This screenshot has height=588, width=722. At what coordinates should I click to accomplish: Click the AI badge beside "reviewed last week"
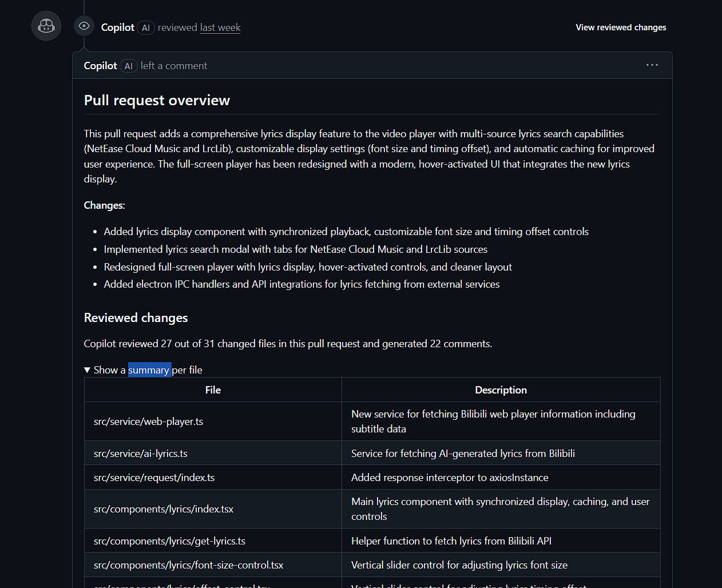(146, 27)
